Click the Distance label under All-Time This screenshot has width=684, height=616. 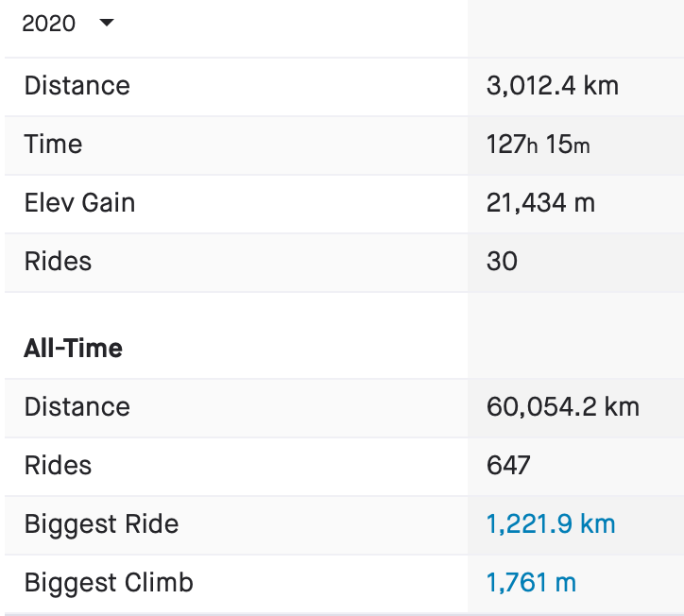click(77, 407)
